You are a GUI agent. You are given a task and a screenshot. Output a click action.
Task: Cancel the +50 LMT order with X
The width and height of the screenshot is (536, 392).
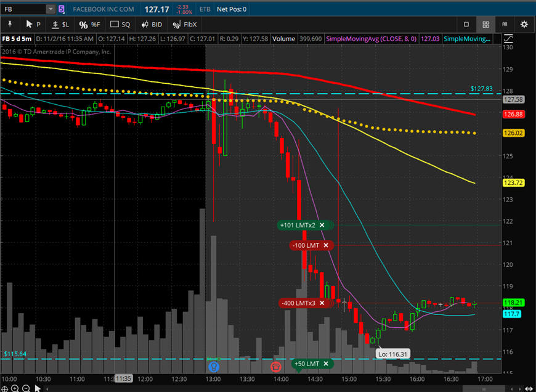[326, 364]
